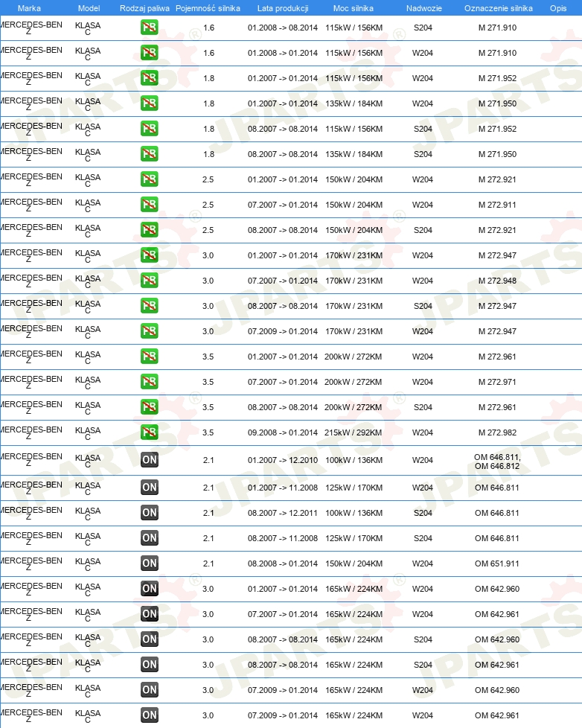This screenshot has width=582, height=728.
Task: Click ON diesel icon in W204 125kW / 170KM row
Action: (x=150, y=488)
